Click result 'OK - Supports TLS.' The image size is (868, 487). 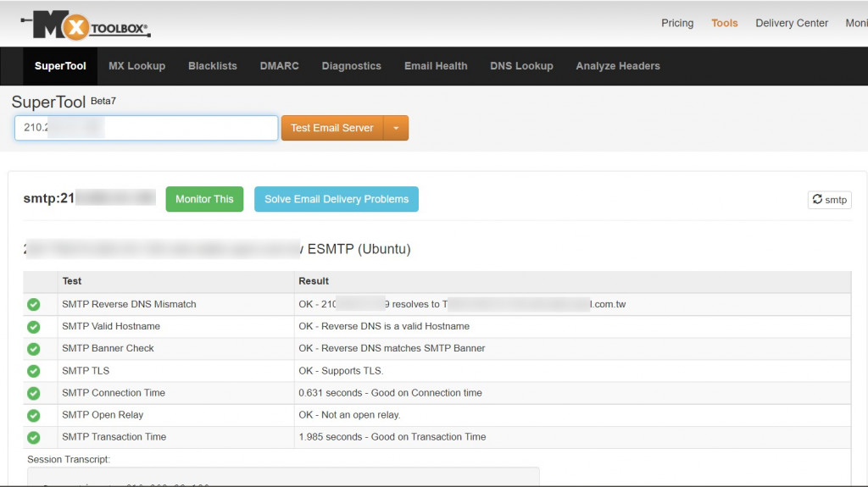(341, 371)
